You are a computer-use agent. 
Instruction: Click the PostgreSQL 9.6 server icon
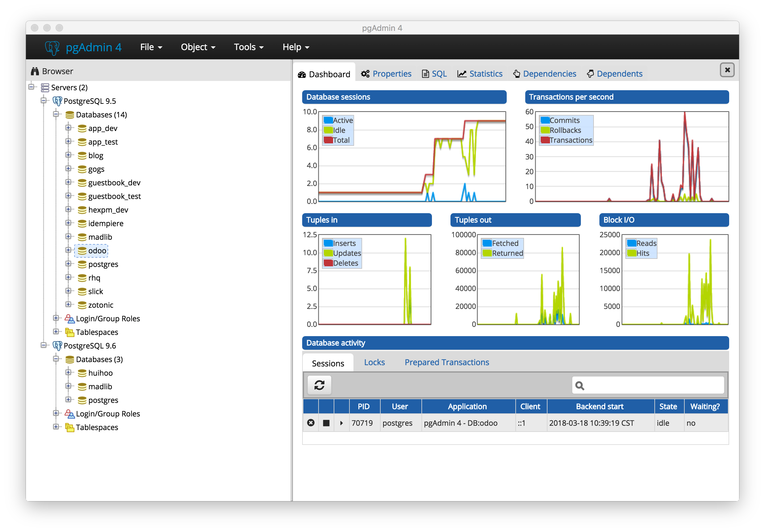click(x=57, y=346)
